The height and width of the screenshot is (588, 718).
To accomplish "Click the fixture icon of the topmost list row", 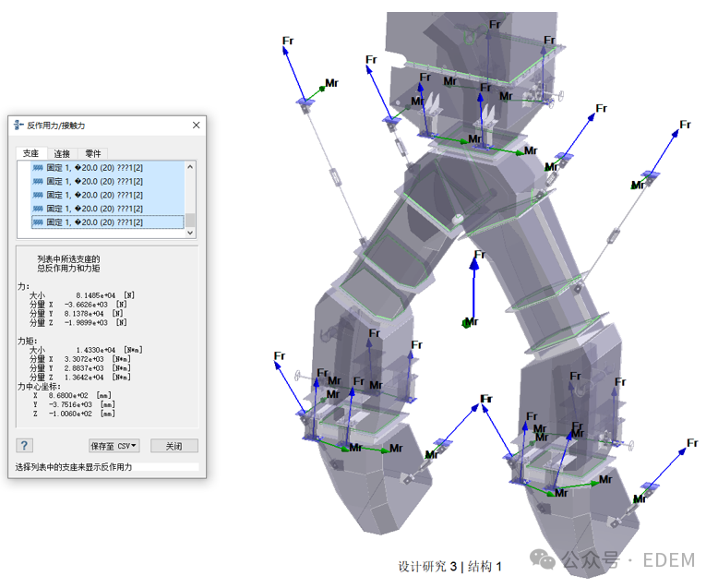I will [x=38, y=168].
